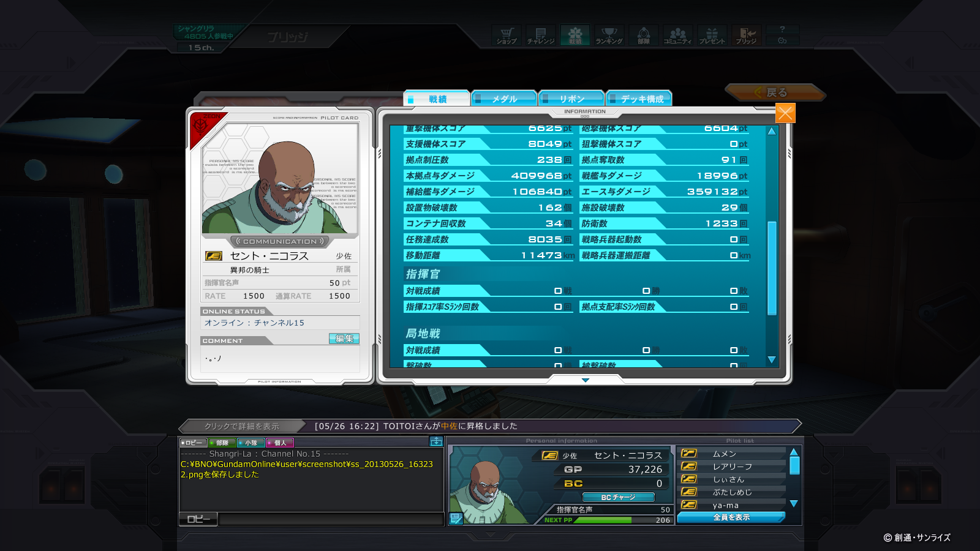Screen dimensions: 980x551
Task: Select the 個人 chat channel tab
Action: [279, 443]
